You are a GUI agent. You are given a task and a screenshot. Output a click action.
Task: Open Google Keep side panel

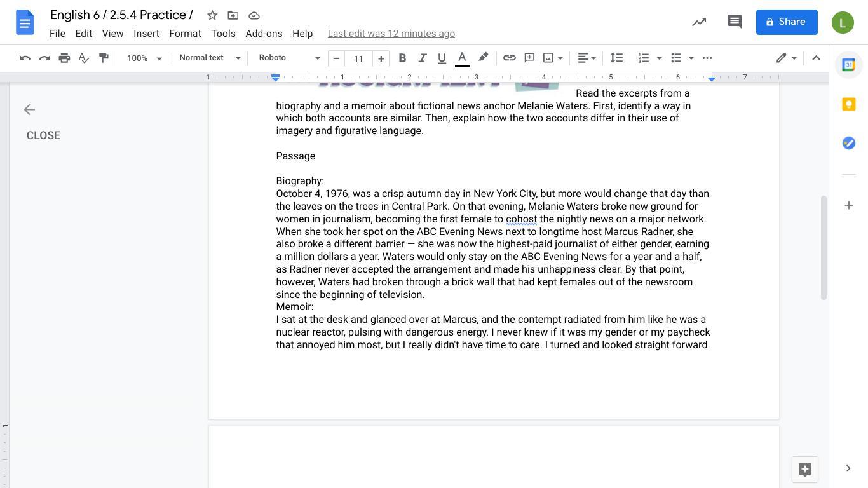[849, 104]
